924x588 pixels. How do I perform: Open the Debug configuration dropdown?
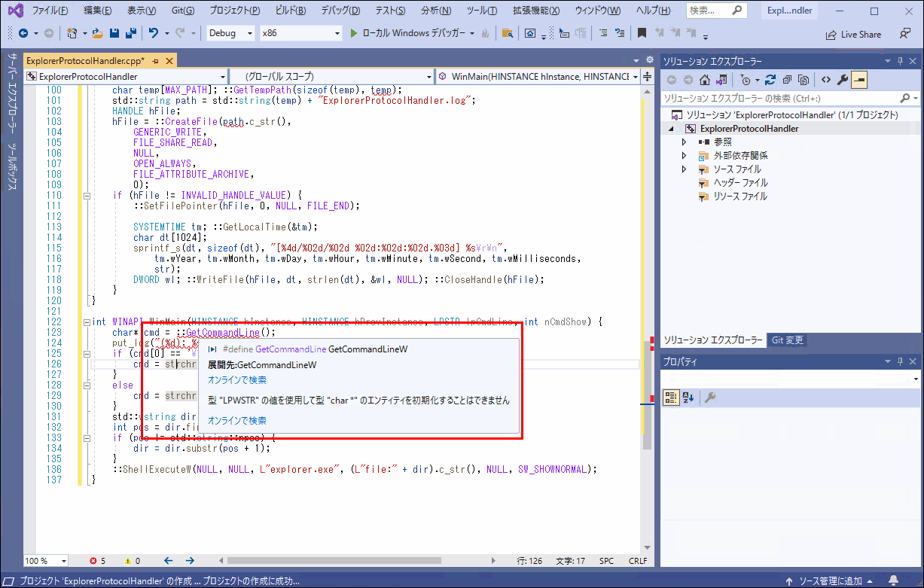point(230,33)
